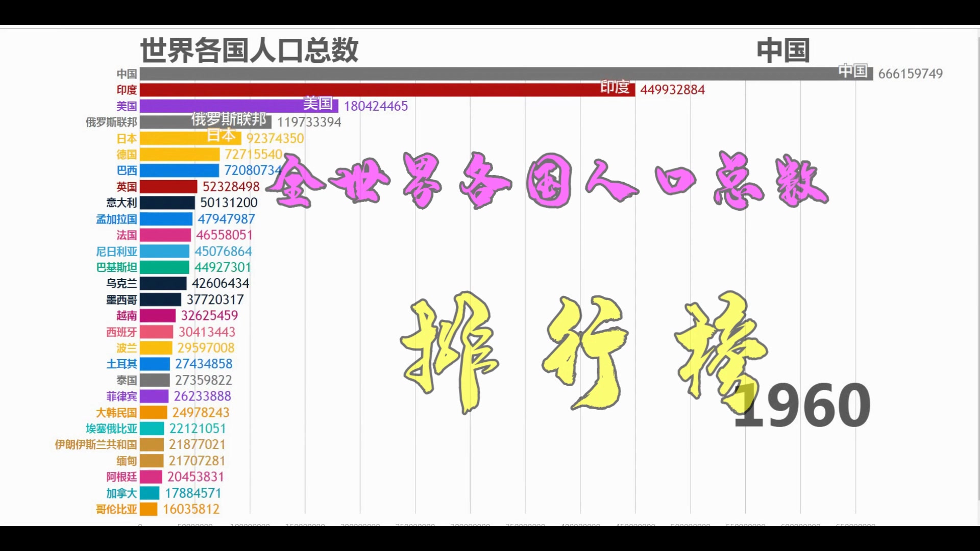Select the value 449932884
Viewport: 980px width, 551px height.
[673, 90]
